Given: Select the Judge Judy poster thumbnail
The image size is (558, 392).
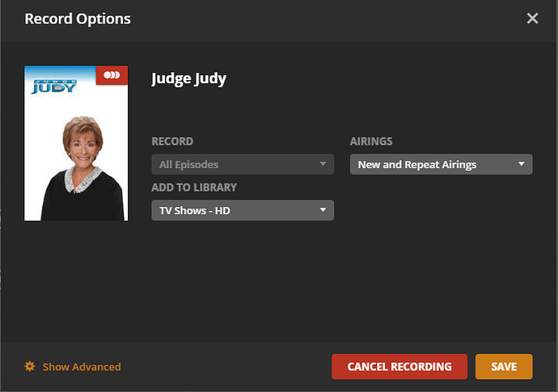Looking at the screenshot, I should click(76, 144).
